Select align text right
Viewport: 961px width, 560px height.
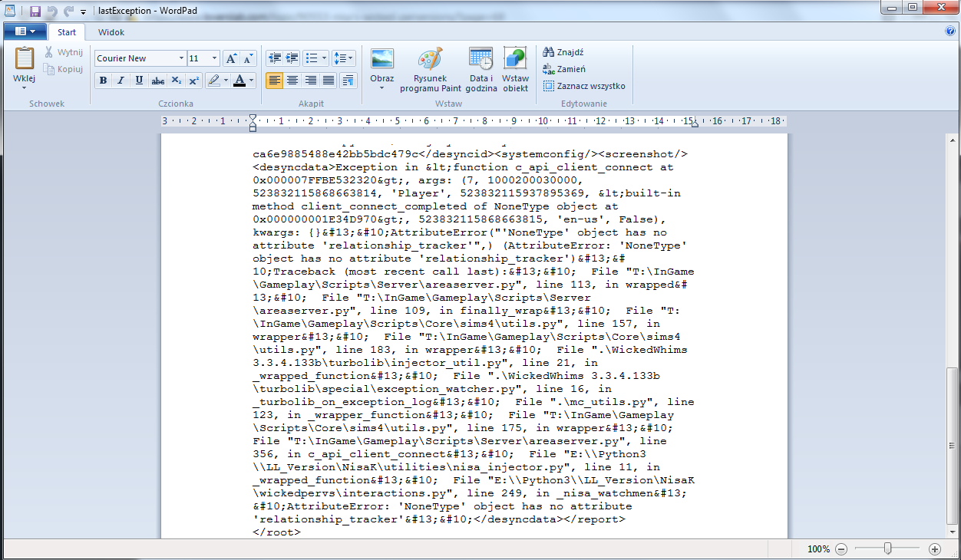pyautogui.click(x=311, y=81)
